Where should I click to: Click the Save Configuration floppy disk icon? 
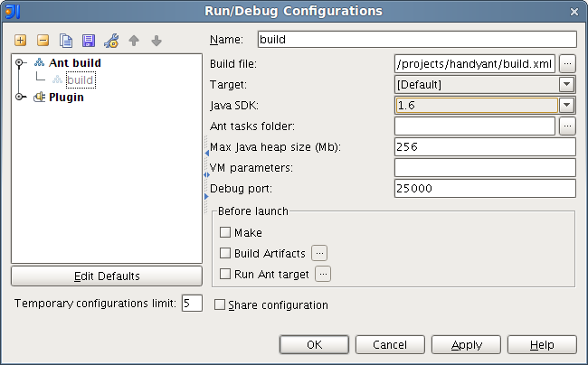[x=88, y=41]
